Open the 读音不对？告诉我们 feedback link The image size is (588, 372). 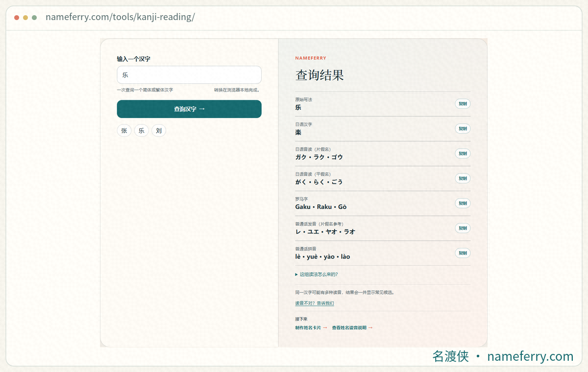pyautogui.click(x=315, y=303)
